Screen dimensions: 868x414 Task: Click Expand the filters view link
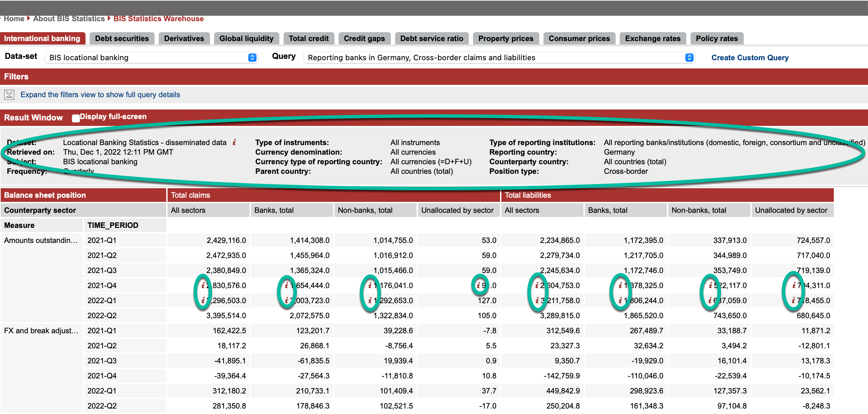point(100,95)
